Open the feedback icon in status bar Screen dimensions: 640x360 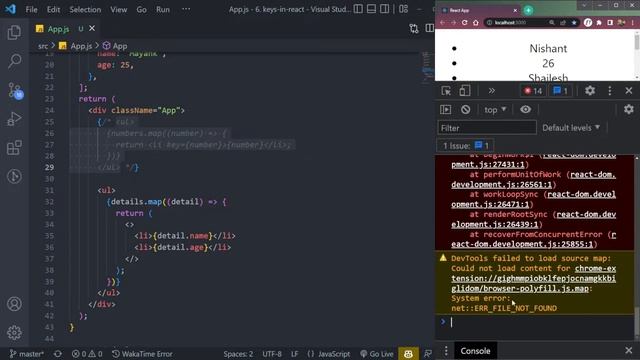tap(428, 354)
